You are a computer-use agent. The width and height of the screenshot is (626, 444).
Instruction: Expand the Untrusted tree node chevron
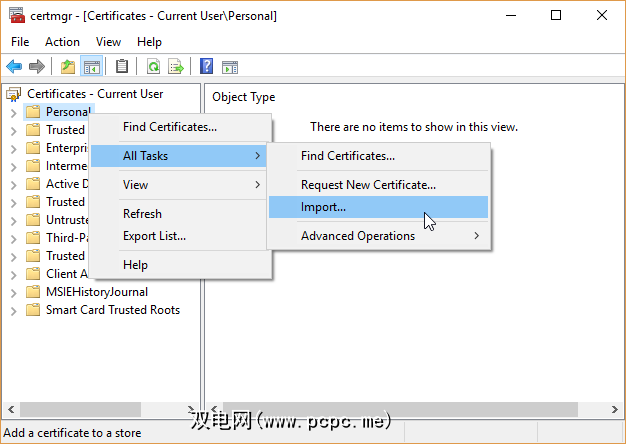14,221
